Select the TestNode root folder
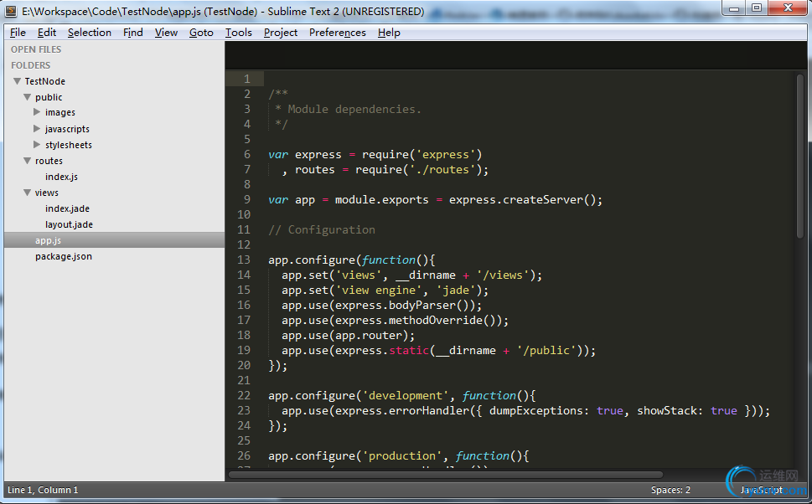 pyautogui.click(x=45, y=81)
